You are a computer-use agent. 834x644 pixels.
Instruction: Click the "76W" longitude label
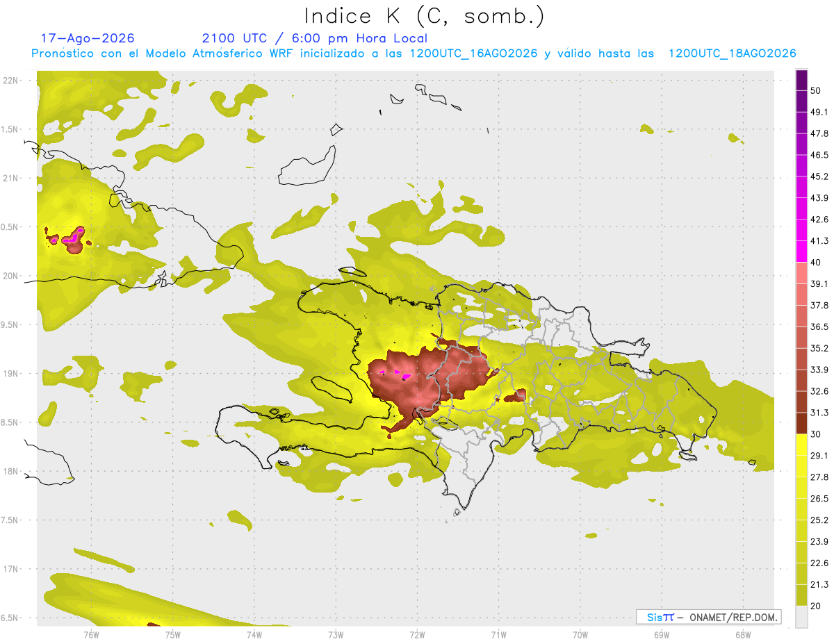92,635
